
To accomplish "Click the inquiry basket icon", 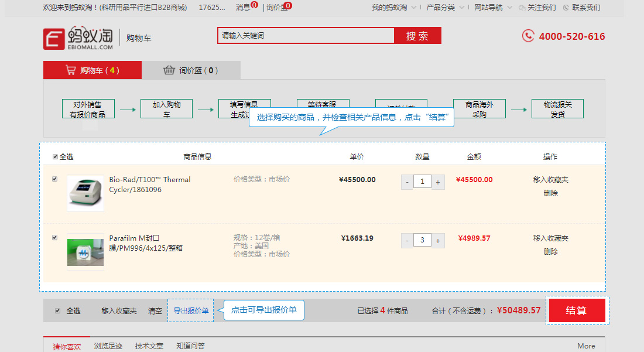I will 169,70.
